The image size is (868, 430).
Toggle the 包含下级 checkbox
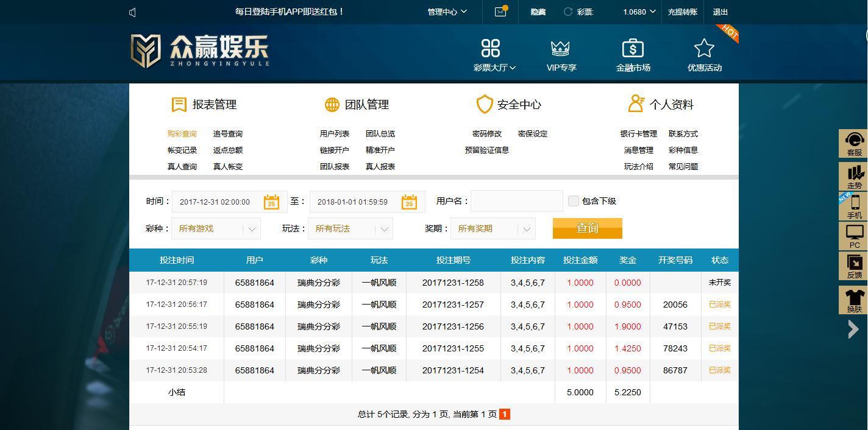point(574,201)
